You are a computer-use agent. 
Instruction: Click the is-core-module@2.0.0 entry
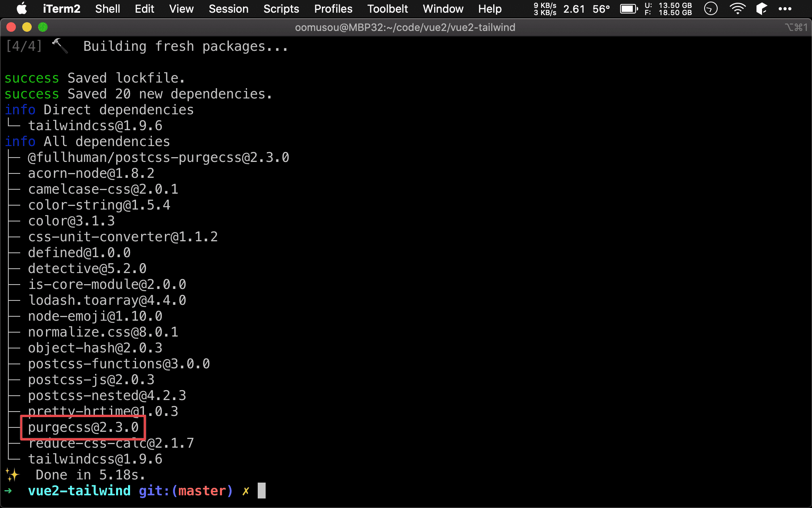click(107, 285)
